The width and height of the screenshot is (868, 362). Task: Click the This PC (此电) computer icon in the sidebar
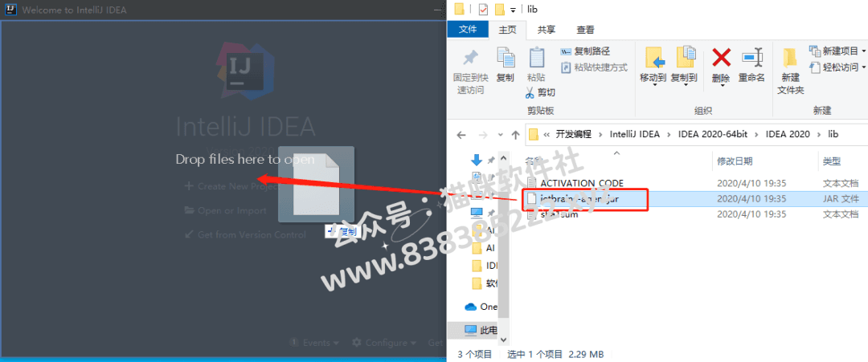470,331
